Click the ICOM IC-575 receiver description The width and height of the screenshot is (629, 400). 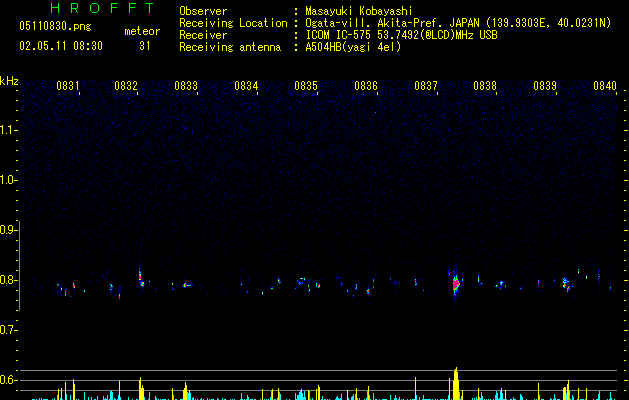coord(402,35)
